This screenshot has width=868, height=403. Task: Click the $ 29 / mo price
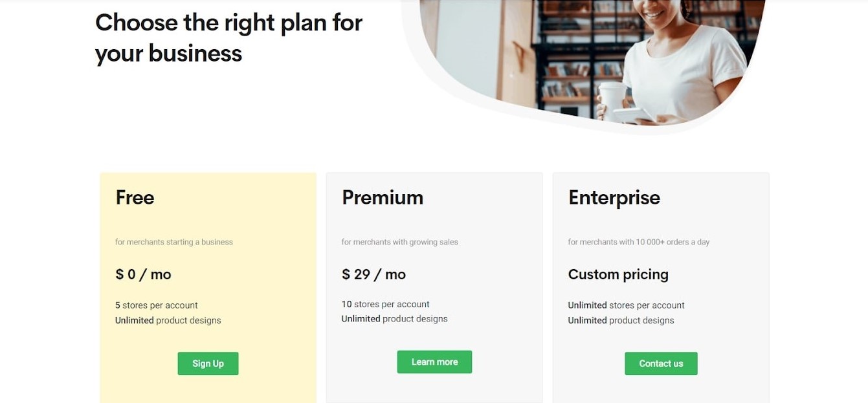coord(373,274)
